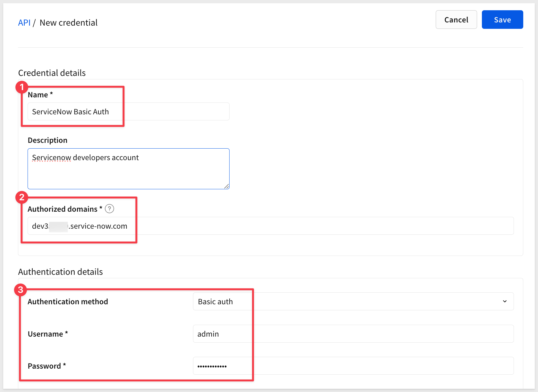This screenshot has height=392, width=538.
Task: Click the Username field label
Action: 46,334
